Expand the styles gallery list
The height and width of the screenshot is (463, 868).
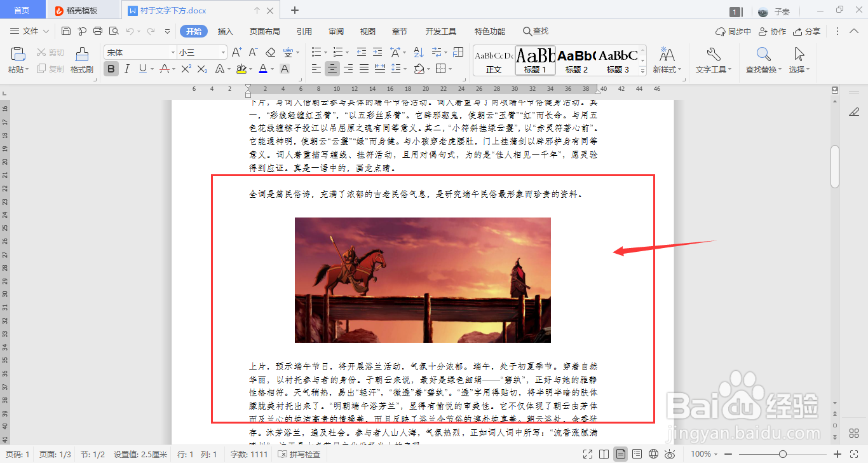tap(642, 71)
